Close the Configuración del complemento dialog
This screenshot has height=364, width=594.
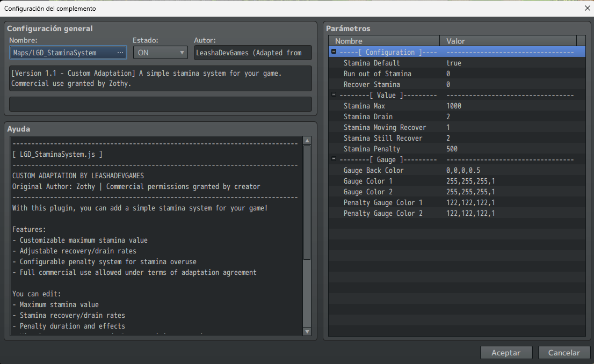(587, 8)
